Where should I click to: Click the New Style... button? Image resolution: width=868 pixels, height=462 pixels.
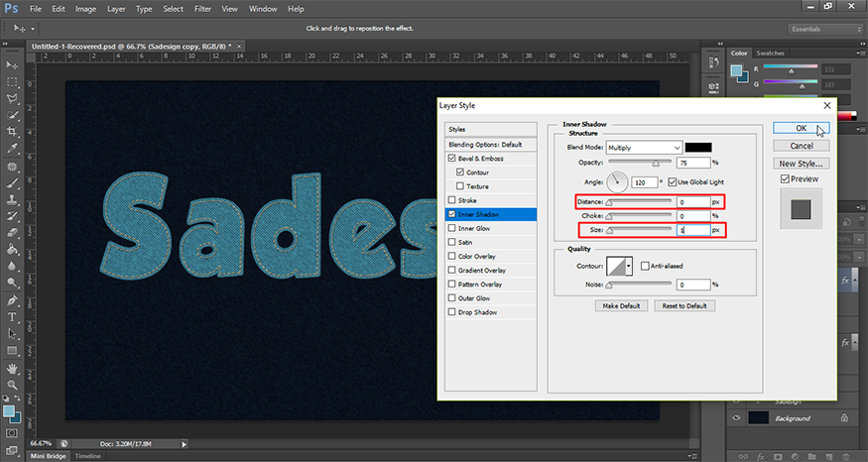[x=801, y=164]
